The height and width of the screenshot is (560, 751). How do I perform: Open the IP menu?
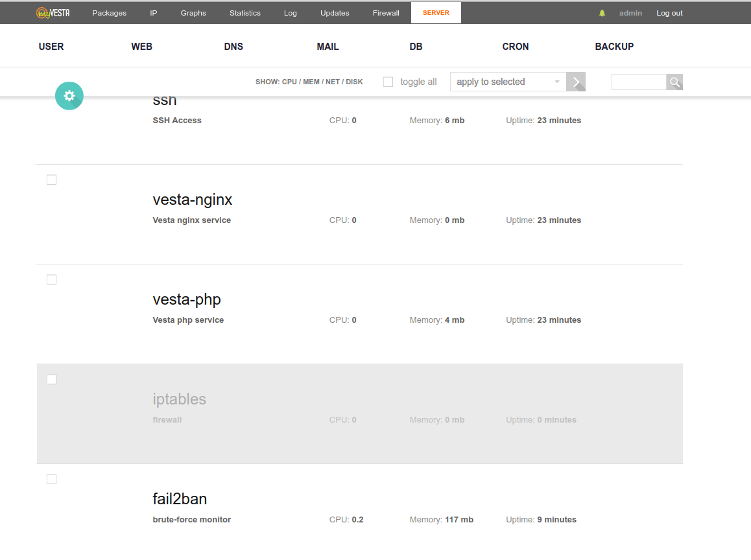[x=153, y=13]
